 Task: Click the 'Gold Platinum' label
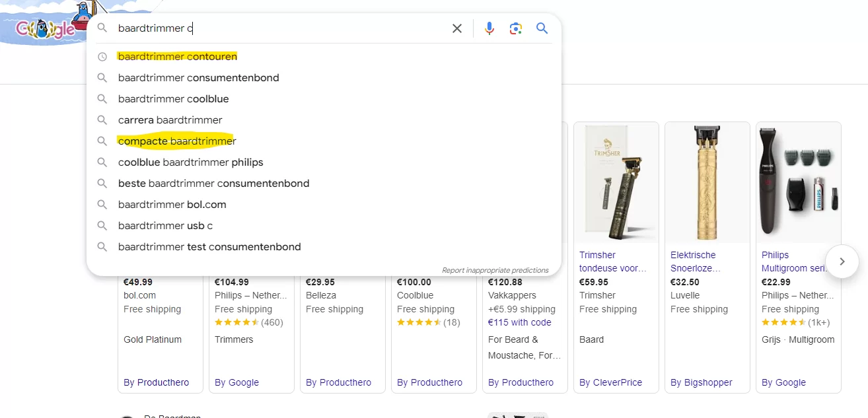[153, 339]
